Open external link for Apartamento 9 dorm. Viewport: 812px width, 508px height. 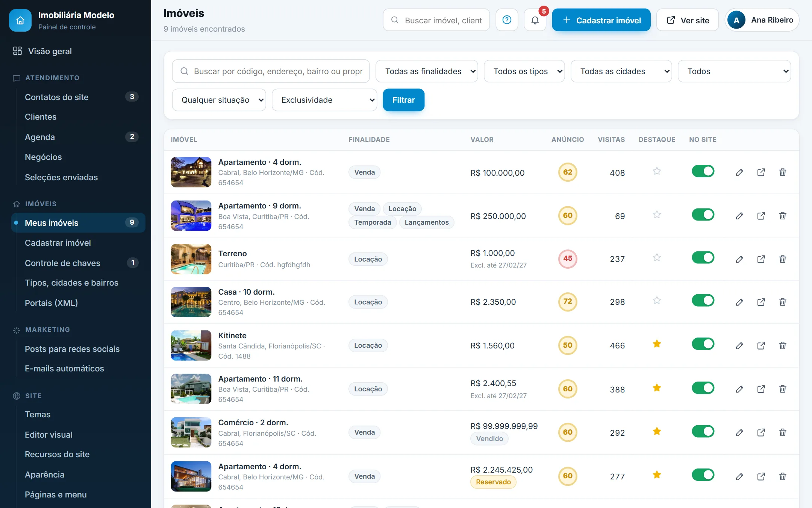tap(761, 216)
